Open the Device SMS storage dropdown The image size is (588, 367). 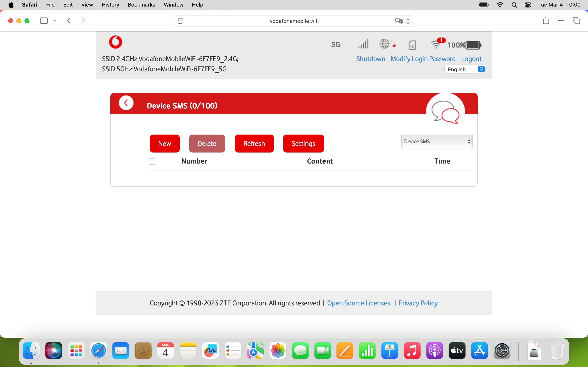click(x=437, y=141)
